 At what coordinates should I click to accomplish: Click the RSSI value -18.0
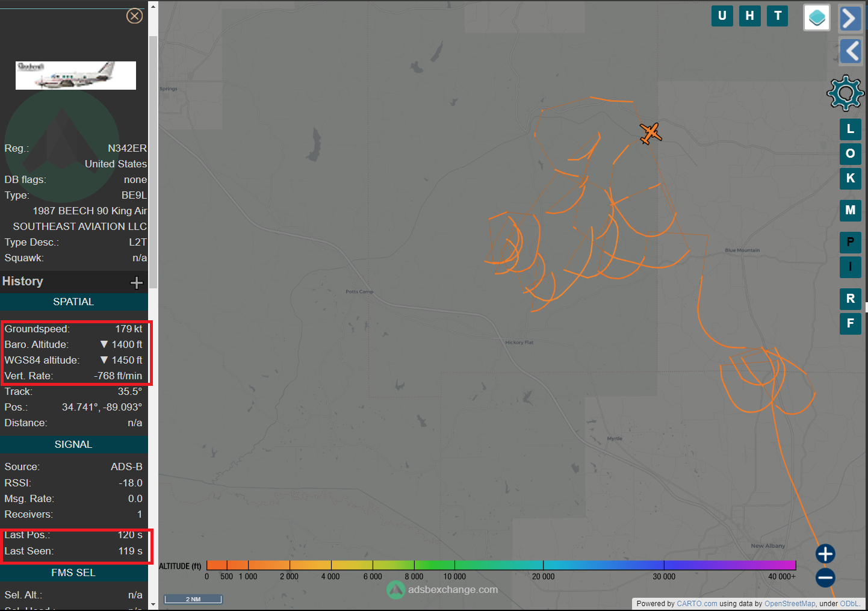tap(131, 483)
